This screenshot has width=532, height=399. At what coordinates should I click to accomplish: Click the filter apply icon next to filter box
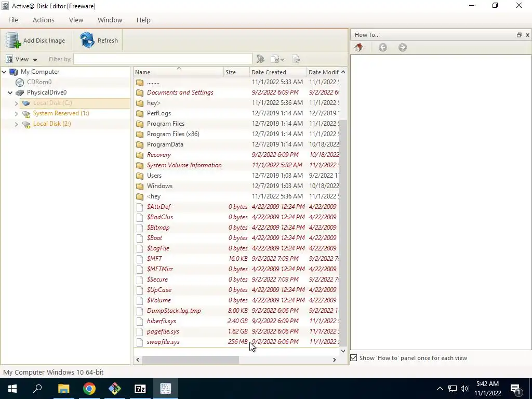point(260,59)
